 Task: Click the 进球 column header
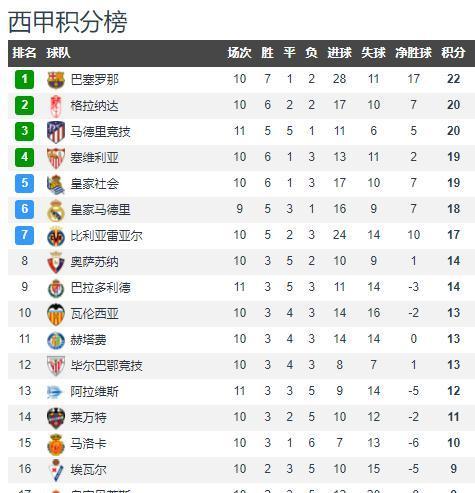click(x=339, y=53)
